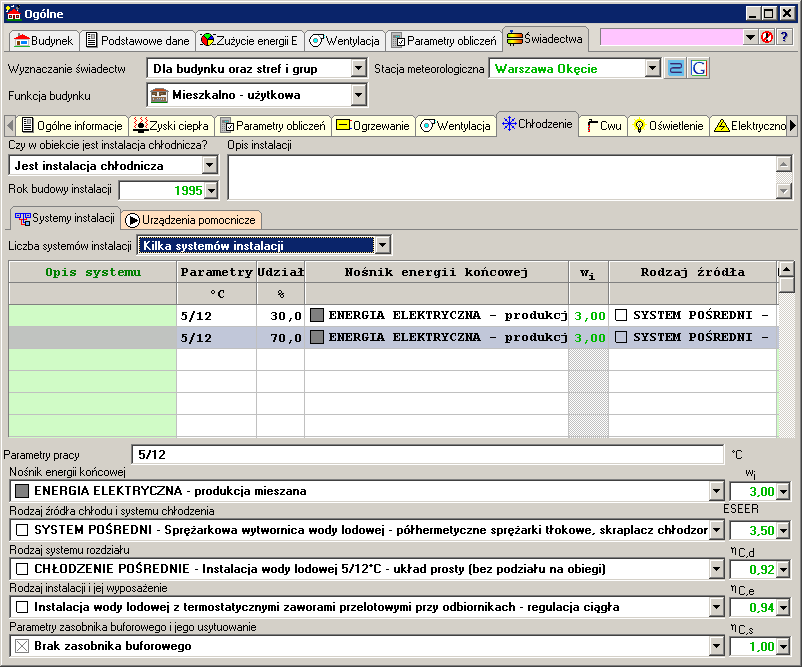The height and width of the screenshot is (667, 802).
Task: Click the building icon in Funkcja budynku
Action: (x=159, y=95)
